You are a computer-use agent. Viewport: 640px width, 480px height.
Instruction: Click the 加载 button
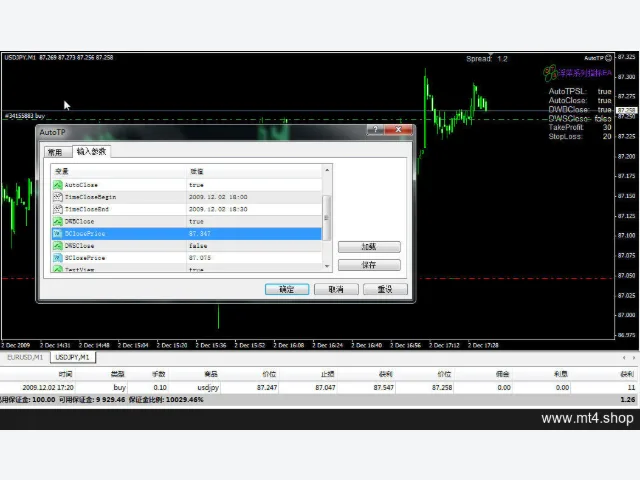(x=369, y=247)
